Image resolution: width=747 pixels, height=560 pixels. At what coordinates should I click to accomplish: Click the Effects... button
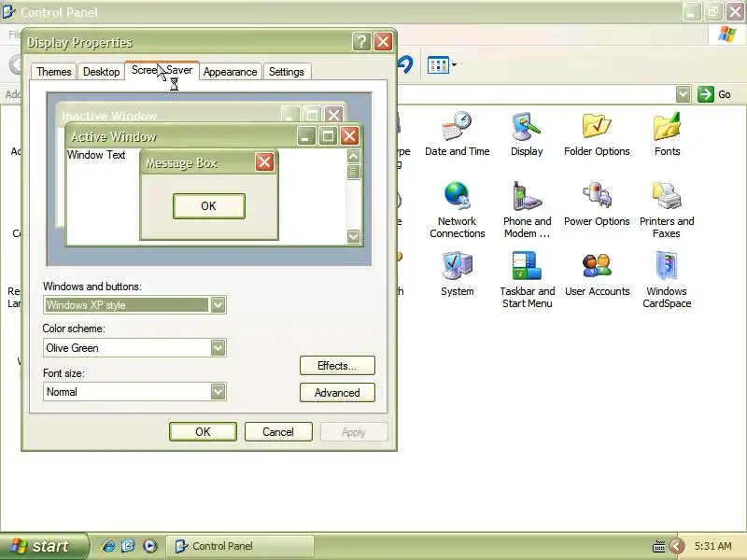coord(337,366)
